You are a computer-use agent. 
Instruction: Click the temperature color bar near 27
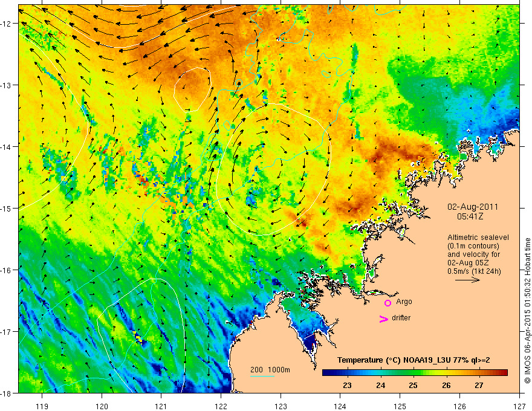coord(479,373)
